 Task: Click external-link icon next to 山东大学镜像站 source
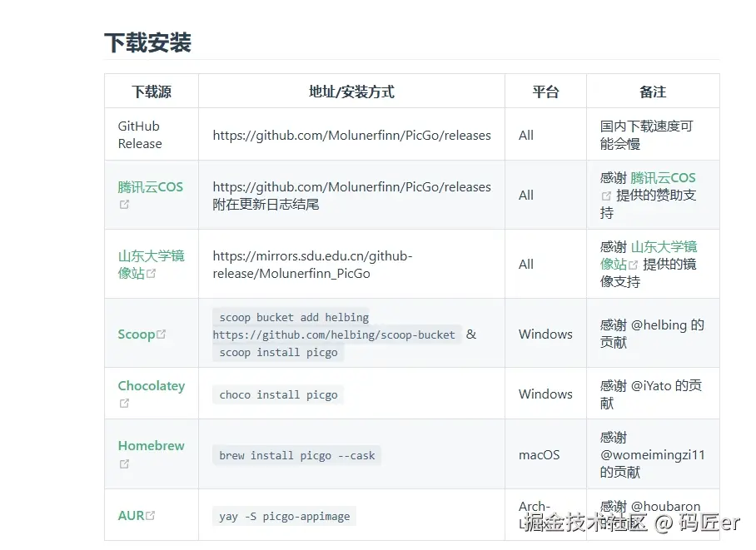click(x=152, y=273)
